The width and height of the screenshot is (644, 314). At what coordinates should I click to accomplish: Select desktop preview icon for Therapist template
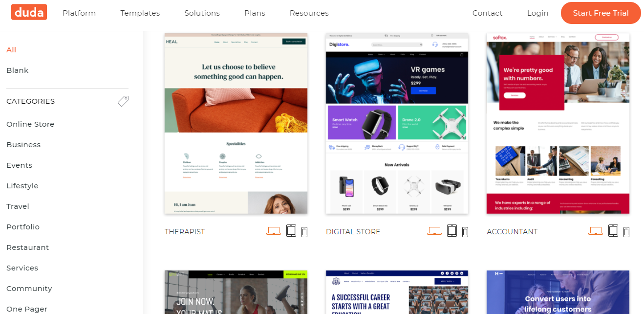(x=274, y=231)
